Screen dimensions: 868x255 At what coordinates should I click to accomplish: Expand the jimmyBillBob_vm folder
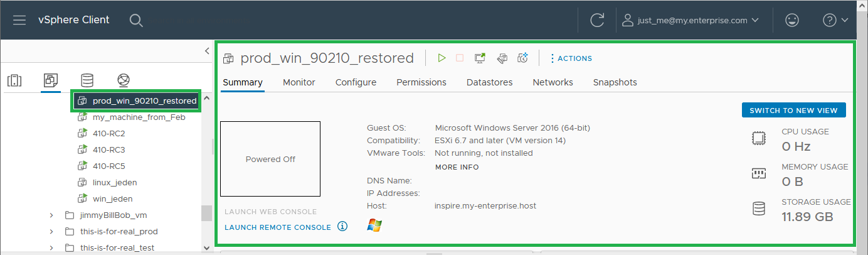[51, 215]
